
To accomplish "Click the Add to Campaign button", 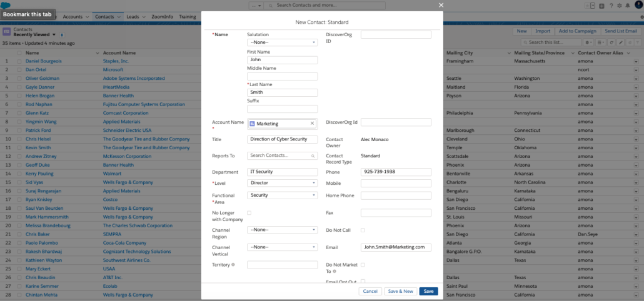I will (x=578, y=31).
